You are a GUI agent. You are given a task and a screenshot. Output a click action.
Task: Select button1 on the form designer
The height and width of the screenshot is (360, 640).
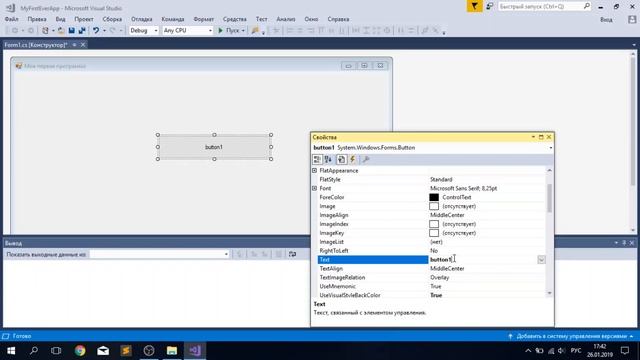click(214, 147)
